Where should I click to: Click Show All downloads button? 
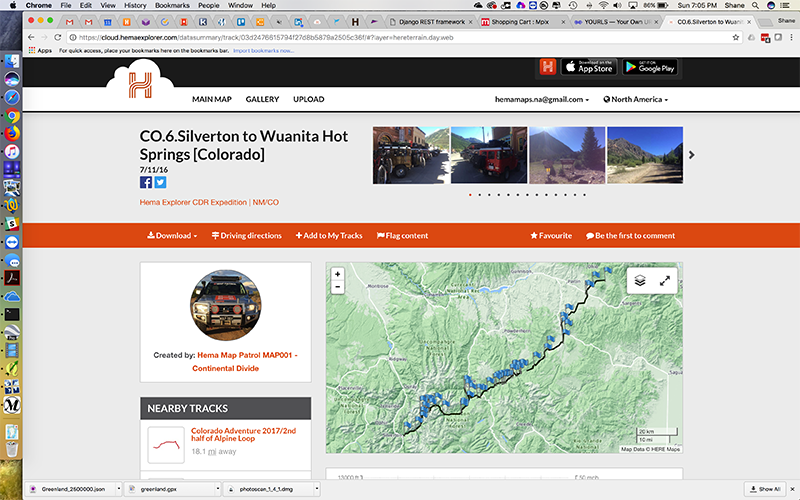click(766, 489)
